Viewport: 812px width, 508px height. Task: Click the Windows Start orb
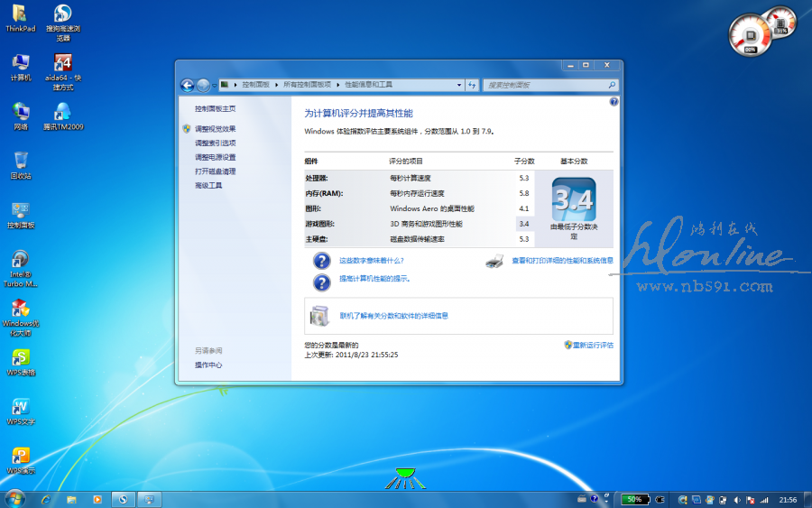point(14,498)
